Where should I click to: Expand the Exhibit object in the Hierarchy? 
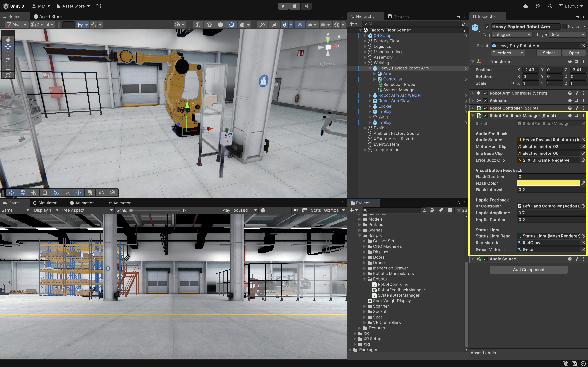pos(365,128)
